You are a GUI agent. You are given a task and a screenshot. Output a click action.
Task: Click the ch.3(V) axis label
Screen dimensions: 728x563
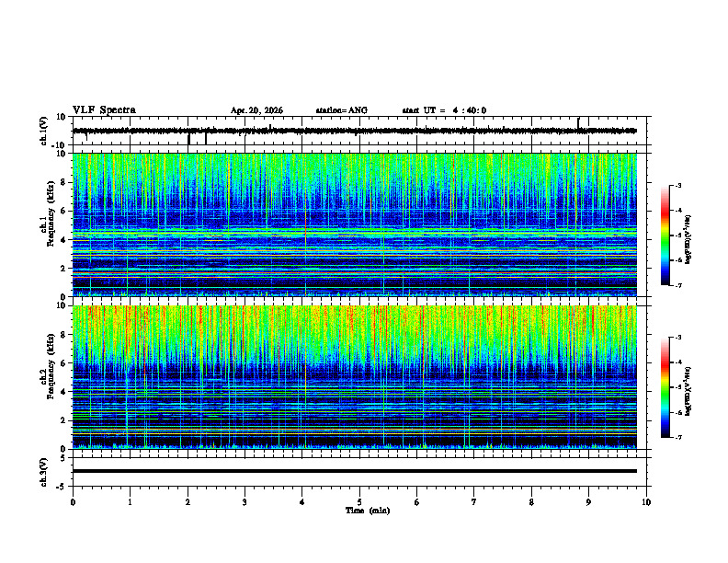coord(44,472)
